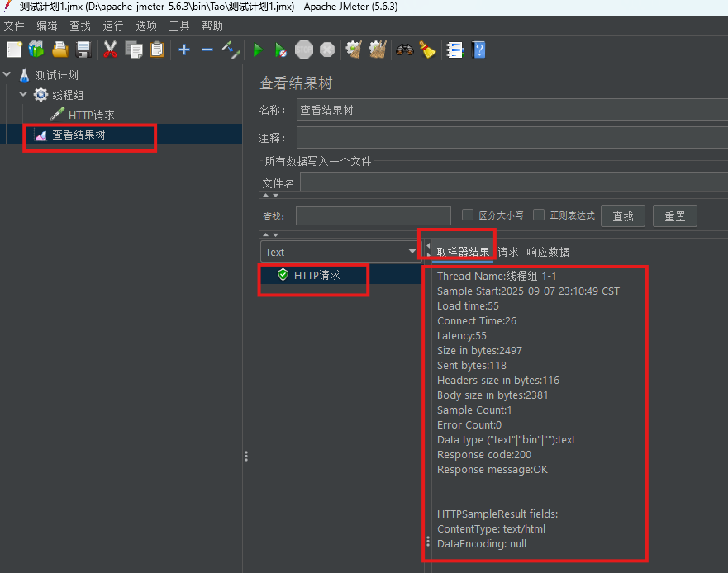Click the Response code:200 line

pyautogui.click(x=484, y=454)
